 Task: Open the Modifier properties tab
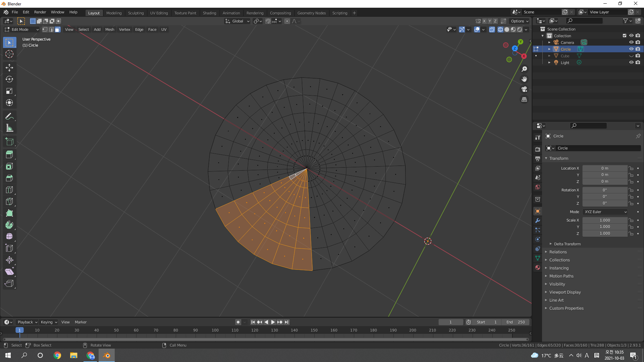pyautogui.click(x=538, y=221)
